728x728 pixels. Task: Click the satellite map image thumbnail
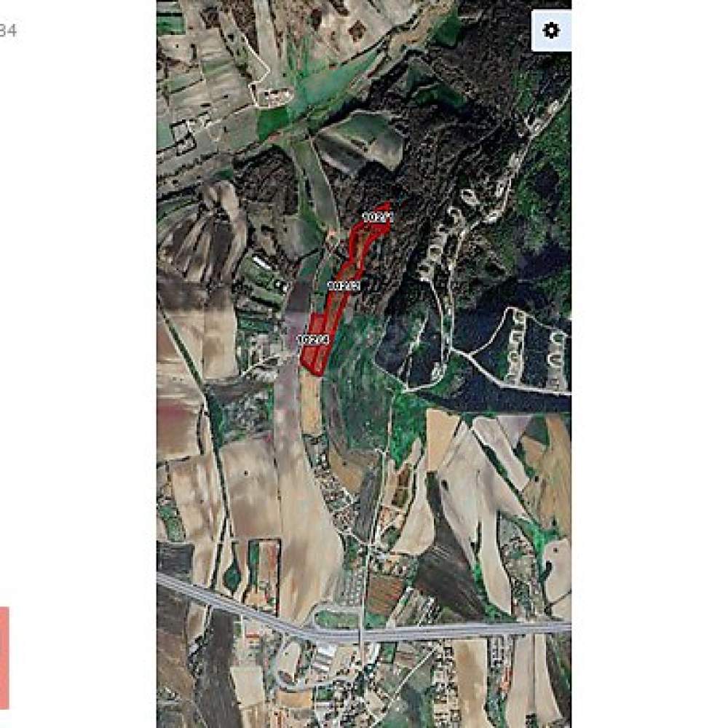364,364
